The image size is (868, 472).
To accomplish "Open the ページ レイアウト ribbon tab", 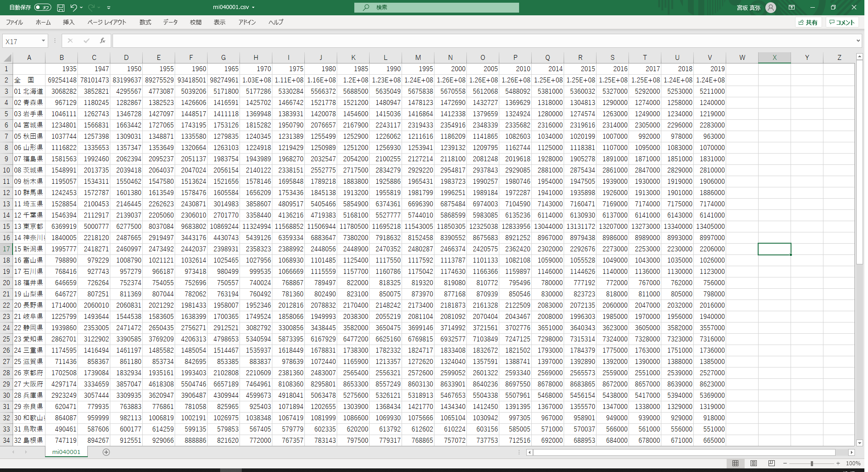I will tap(107, 22).
